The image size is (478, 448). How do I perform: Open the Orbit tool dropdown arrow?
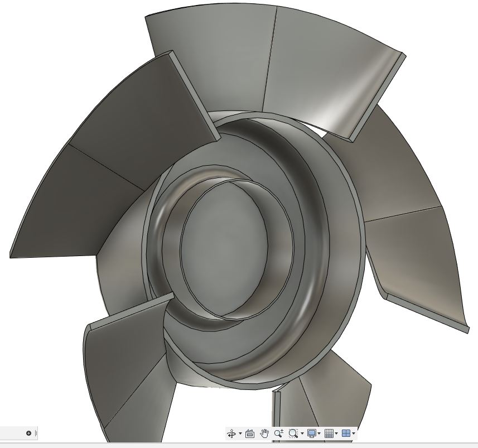tap(240, 433)
